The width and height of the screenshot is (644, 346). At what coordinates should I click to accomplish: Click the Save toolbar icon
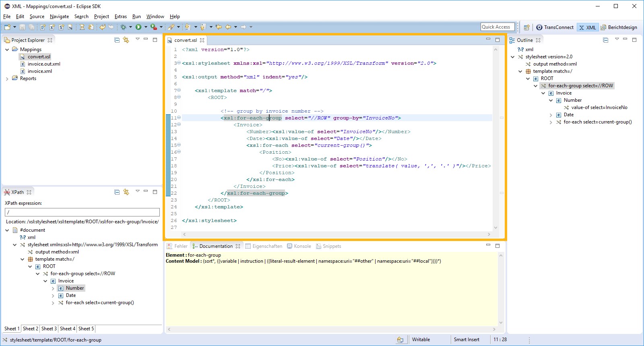pyautogui.click(x=22, y=27)
